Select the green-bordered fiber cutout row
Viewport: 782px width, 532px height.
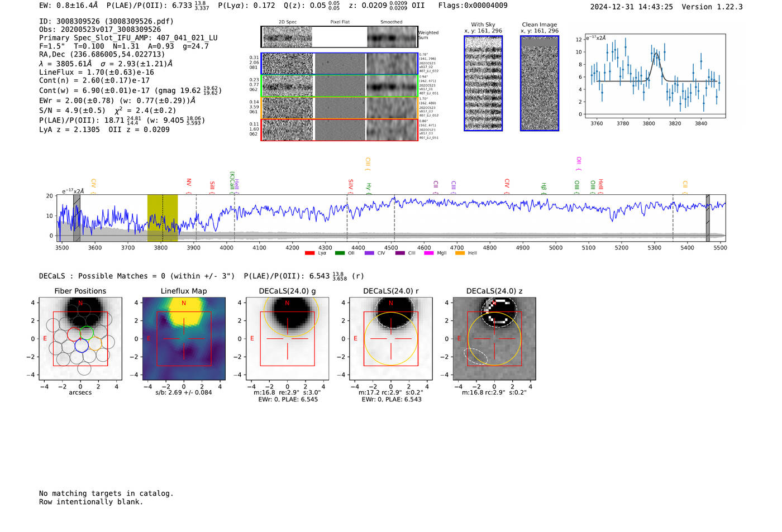340,86
